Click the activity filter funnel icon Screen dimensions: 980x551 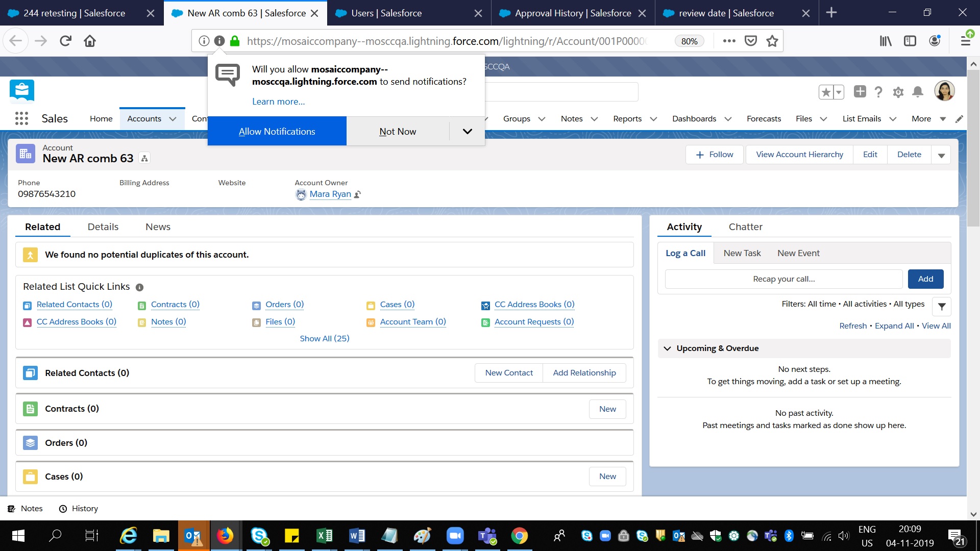click(942, 307)
